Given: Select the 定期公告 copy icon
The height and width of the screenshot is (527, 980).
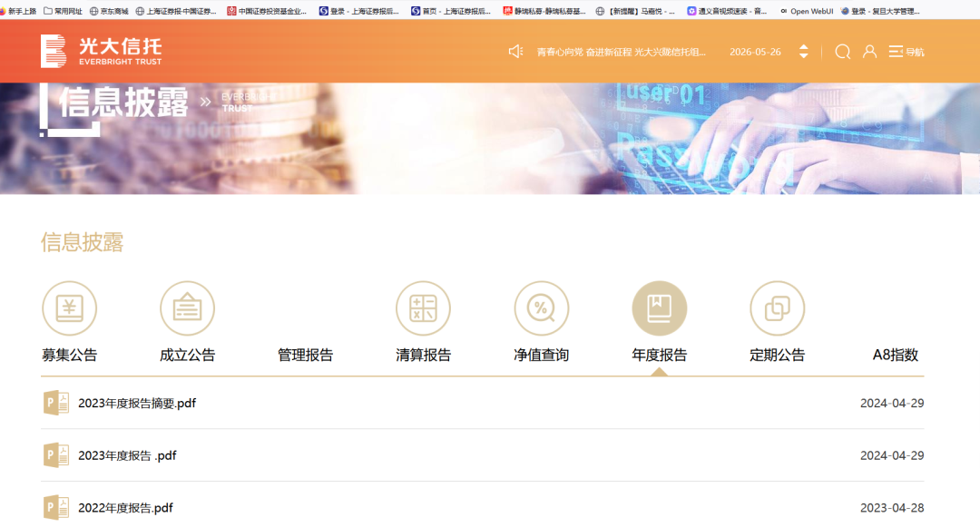Looking at the screenshot, I should tap(777, 308).
